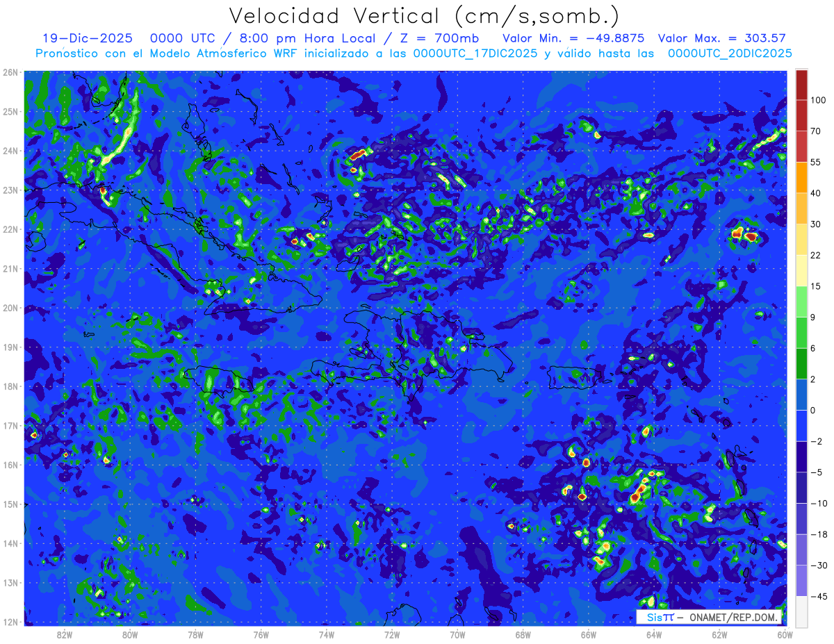Image resolution: width=834 pixels, height=644 pixels.
Task: Click the longitude label "70W"
Action: tap(457, 634)
